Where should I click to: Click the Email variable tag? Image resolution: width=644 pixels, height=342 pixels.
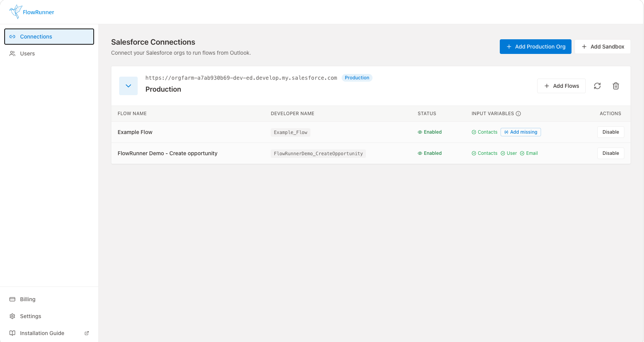coord(529,153)
